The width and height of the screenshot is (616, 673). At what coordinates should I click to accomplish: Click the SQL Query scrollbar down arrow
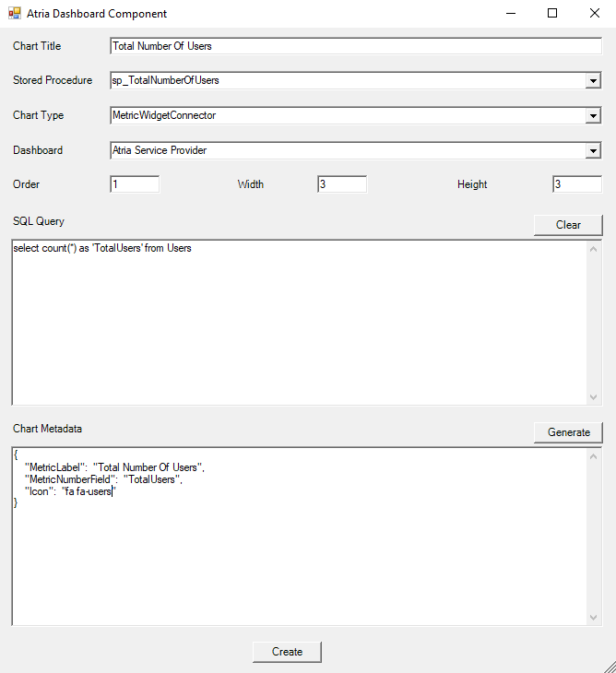click(x=594, y=397)
